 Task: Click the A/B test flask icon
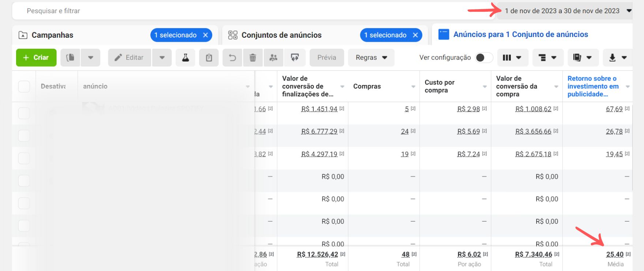coord(186,57)
